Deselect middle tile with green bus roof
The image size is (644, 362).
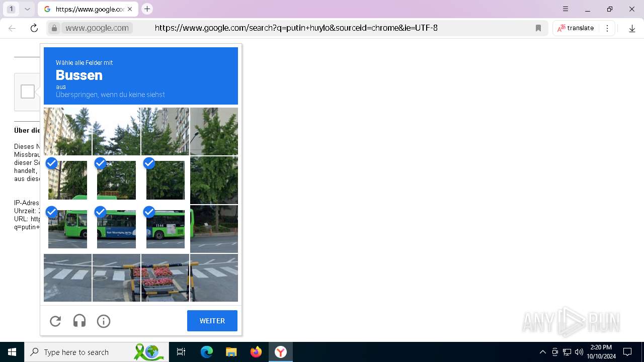[116, 180]
